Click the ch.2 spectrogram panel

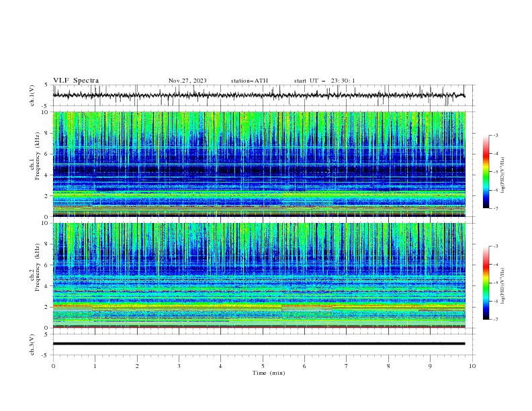(259, 275)
